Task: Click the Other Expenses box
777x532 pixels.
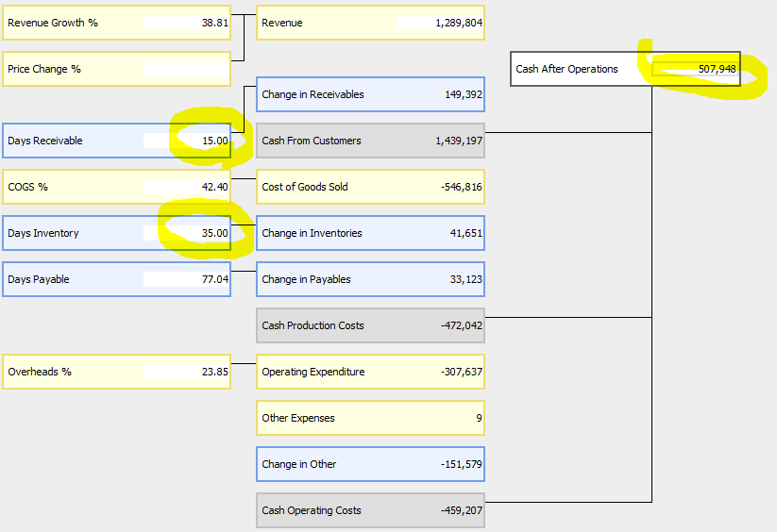Action: click(370, 418)
